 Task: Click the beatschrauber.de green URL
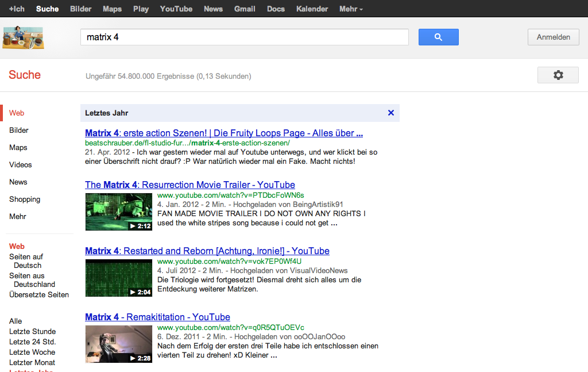point(187,143)
